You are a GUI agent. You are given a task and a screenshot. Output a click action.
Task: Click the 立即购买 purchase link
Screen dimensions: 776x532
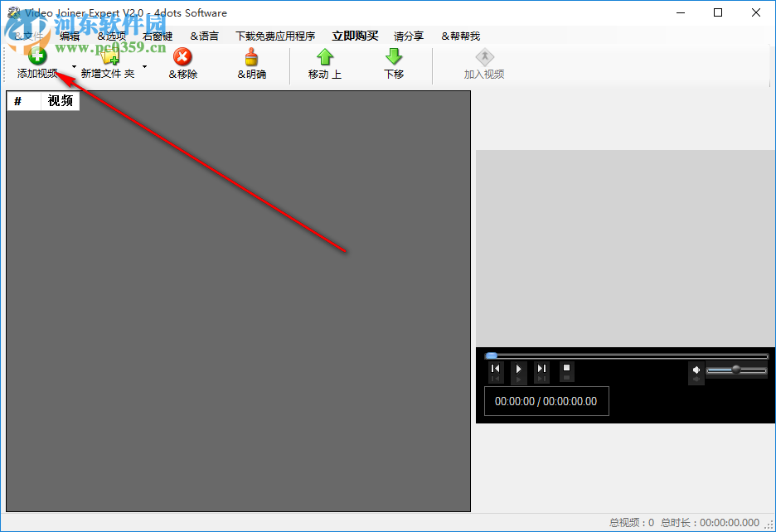coord(355,36)
